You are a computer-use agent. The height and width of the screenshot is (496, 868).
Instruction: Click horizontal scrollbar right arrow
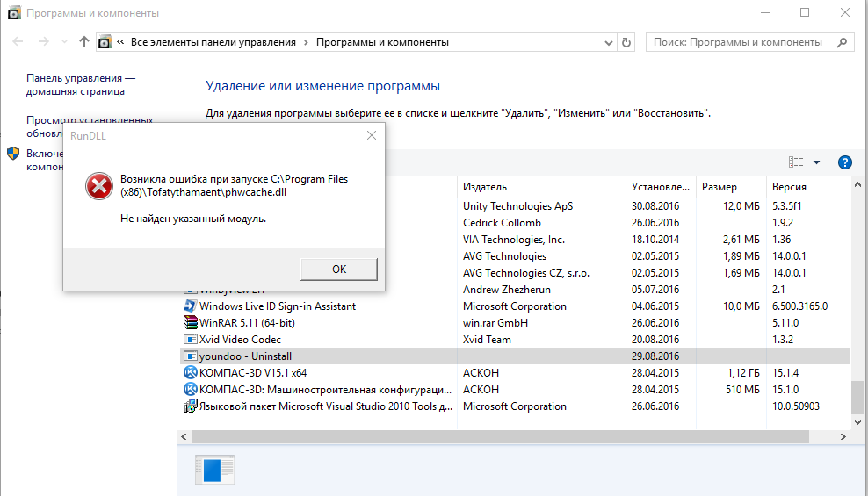pos(843,436)
